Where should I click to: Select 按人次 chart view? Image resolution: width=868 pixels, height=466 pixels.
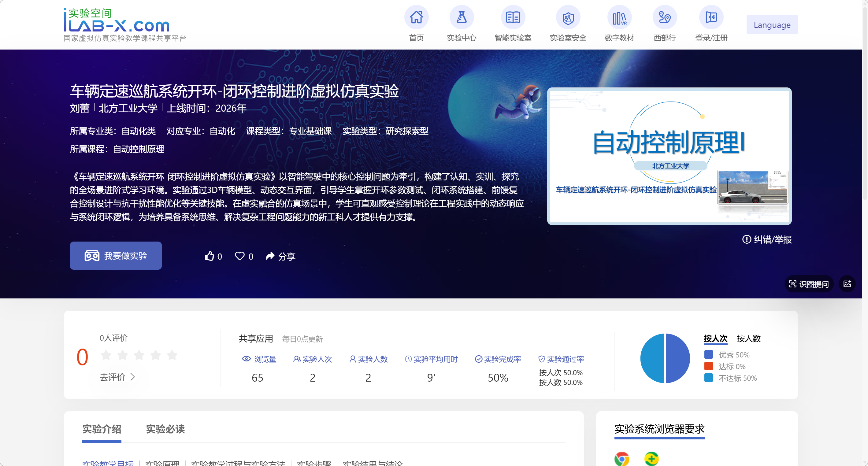coord(715,338)
